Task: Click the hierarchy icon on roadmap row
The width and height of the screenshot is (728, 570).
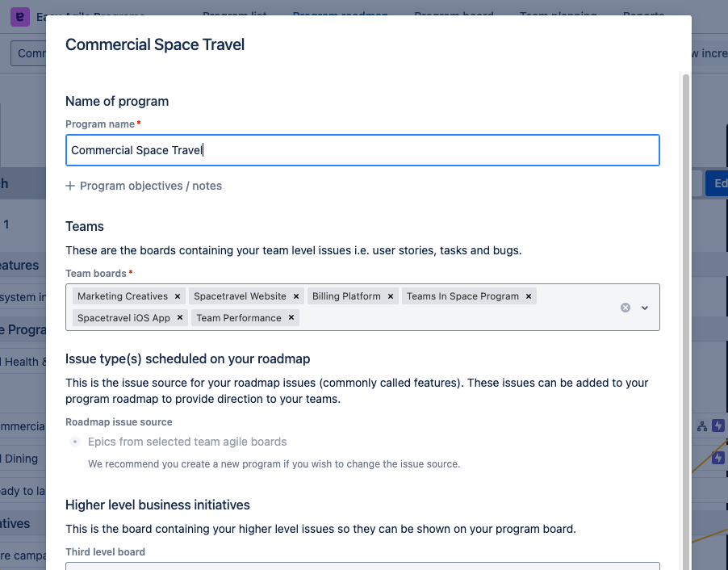Action: pyautogui.click(x=701, y=426)
